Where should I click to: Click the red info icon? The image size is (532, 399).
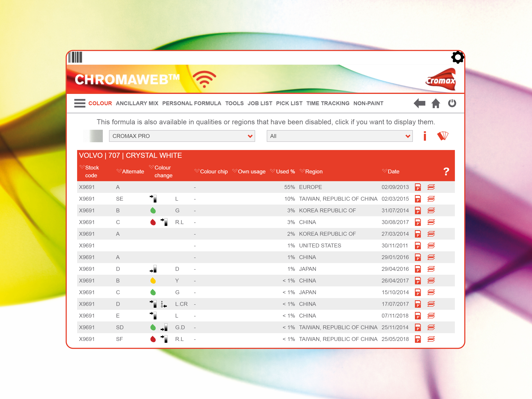point(425,136)
